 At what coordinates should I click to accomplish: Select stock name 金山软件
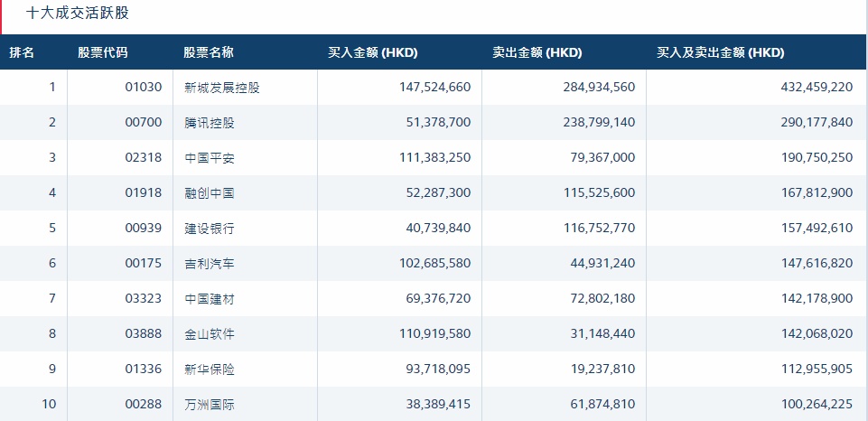point(210,334)
